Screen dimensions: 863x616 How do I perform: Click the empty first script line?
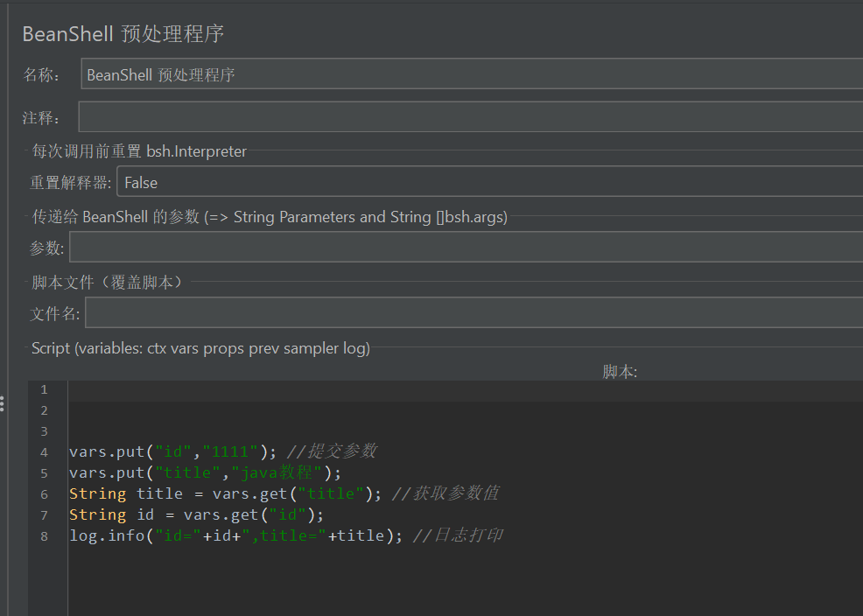tap(466, 390)
